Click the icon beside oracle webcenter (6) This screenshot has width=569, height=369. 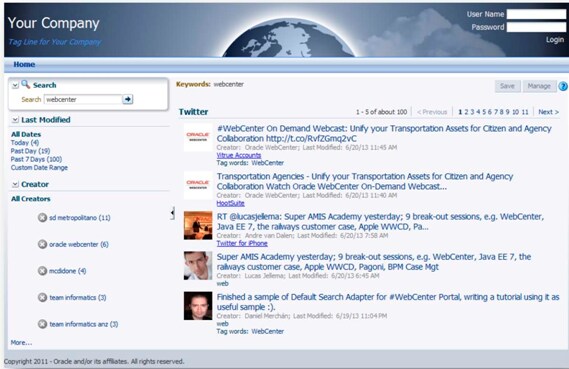coord(42,244)
